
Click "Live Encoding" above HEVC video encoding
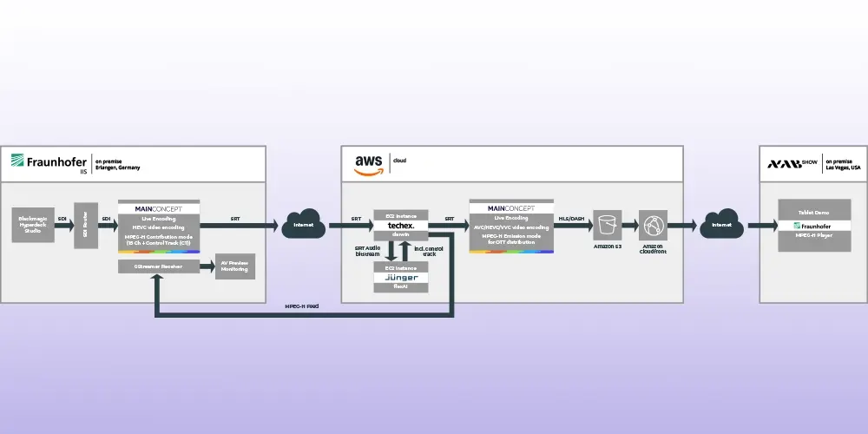click(158, 220)
